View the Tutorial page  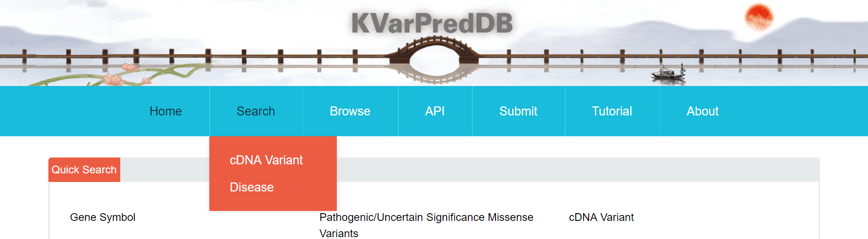pyautogui.click(x=612, y=111)
